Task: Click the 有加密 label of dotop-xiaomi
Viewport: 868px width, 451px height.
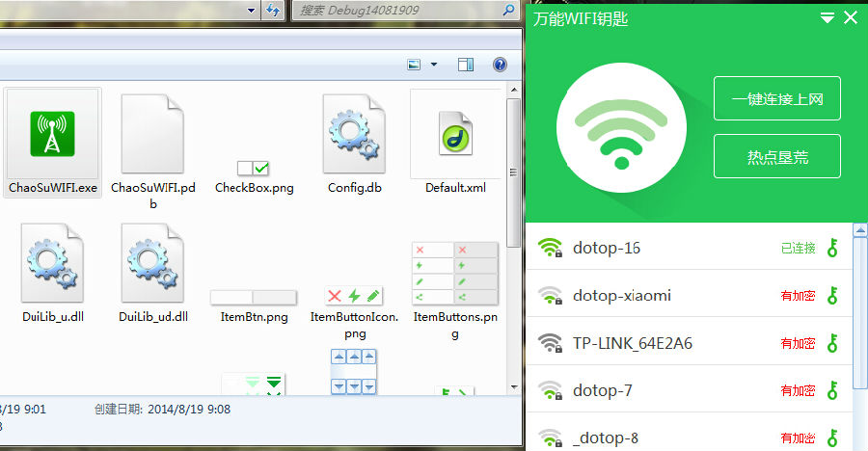Action: (799, 296)
